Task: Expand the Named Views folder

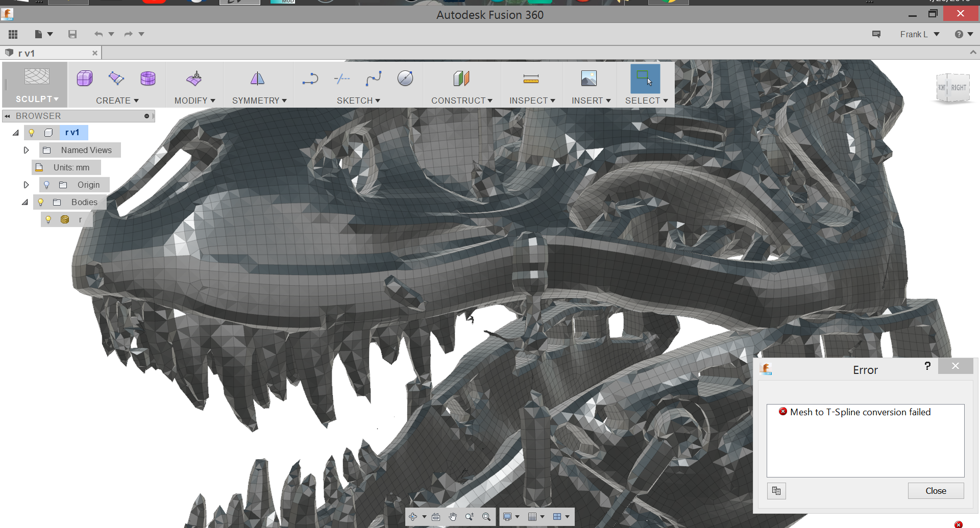Action: 27,150
